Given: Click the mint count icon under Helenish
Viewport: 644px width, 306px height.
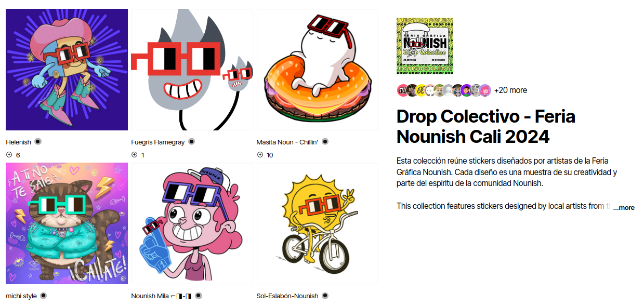Looking at the screenshot, I should [x=9, y=155].
